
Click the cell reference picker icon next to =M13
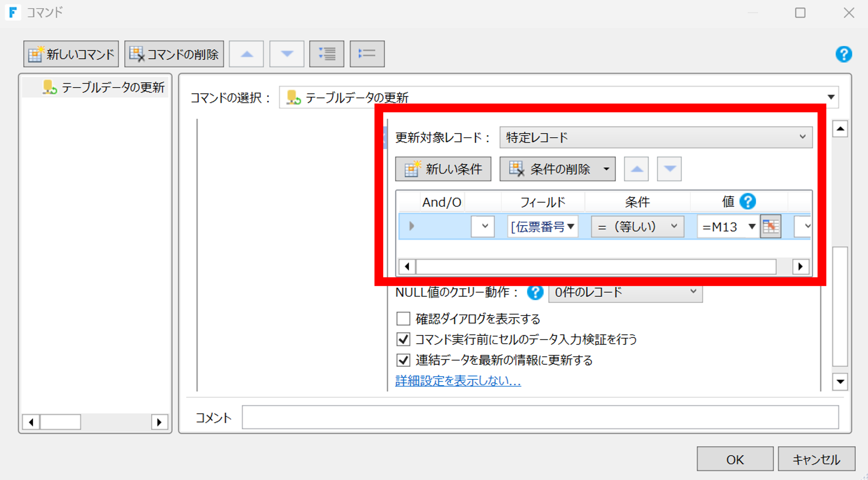[x=770, y=226]
